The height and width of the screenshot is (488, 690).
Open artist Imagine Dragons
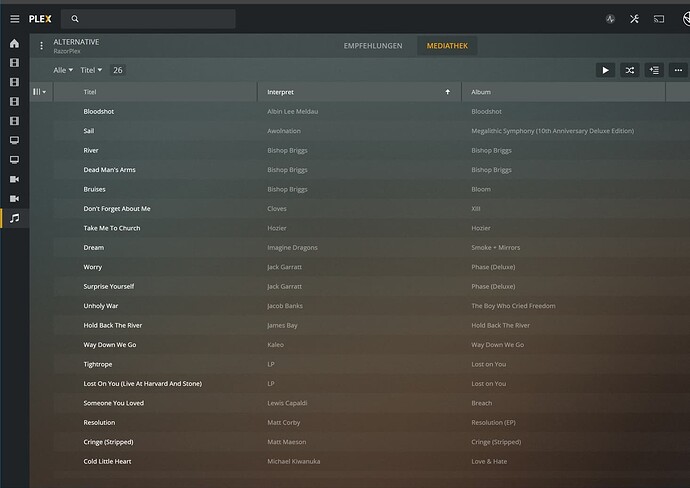click(292, 247)
